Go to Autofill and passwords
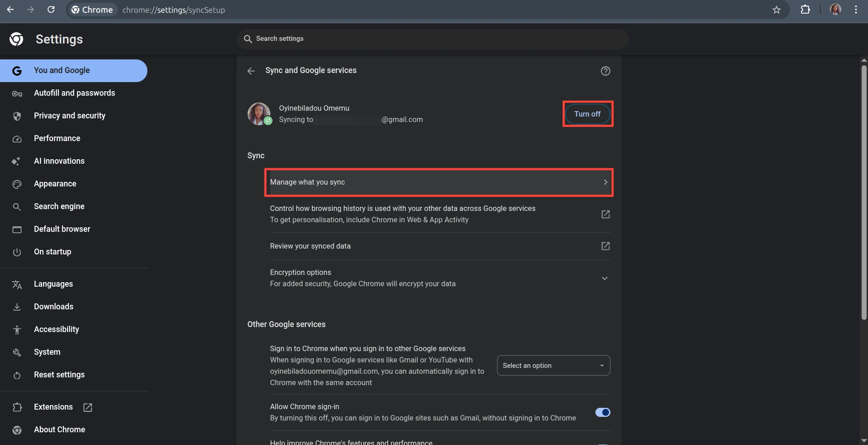This screenshot has width=868, height=445. (x=73, y=93)
